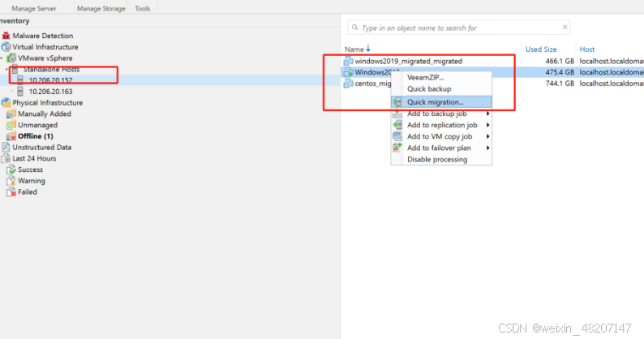Select Success item
Image resolution: width=644 pixels, height=339 pixels.
[30, 169]
